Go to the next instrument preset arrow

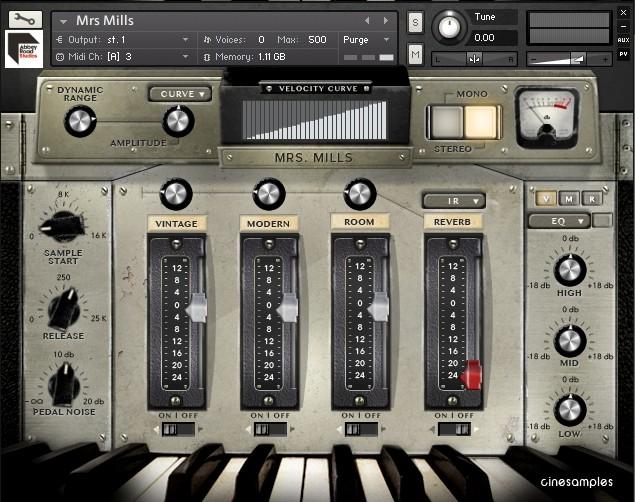(386, 20)
